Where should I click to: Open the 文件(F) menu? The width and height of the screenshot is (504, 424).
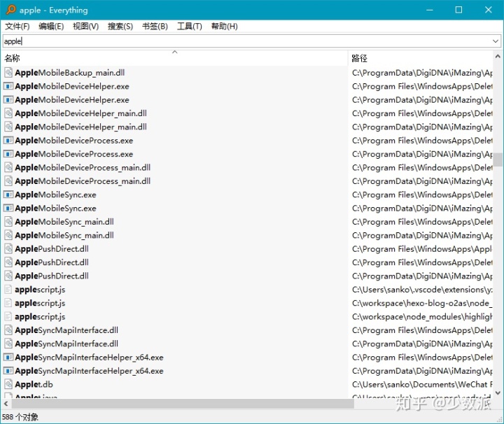click(x=17, y=27)
